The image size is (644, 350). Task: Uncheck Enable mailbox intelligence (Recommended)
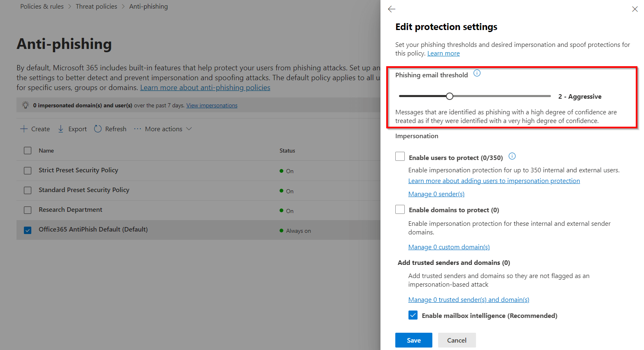point(413,315)
